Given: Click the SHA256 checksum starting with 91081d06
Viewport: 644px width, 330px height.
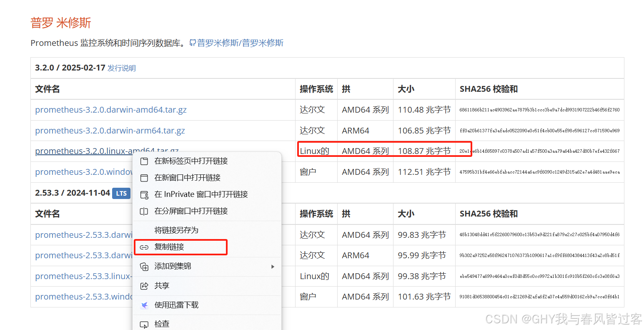Looking at the screenshot, I should tap(539, 297).
